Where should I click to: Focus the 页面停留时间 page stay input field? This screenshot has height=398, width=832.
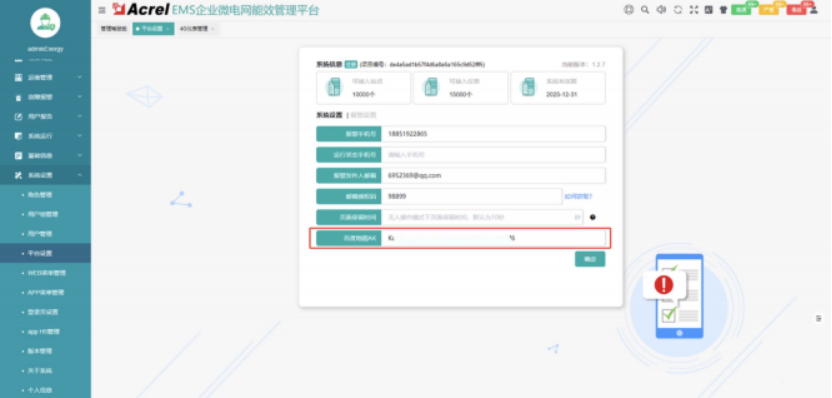pos(482,217)
